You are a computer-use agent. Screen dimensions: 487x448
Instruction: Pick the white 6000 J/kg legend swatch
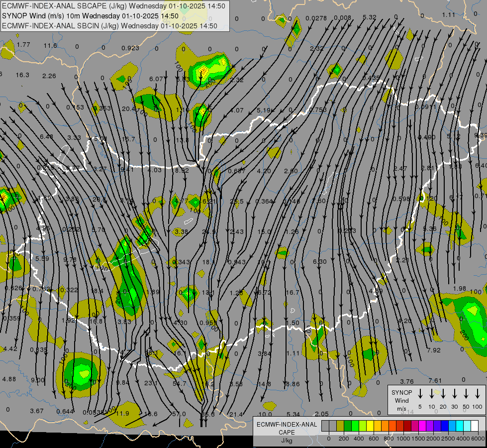pos(475,426)
